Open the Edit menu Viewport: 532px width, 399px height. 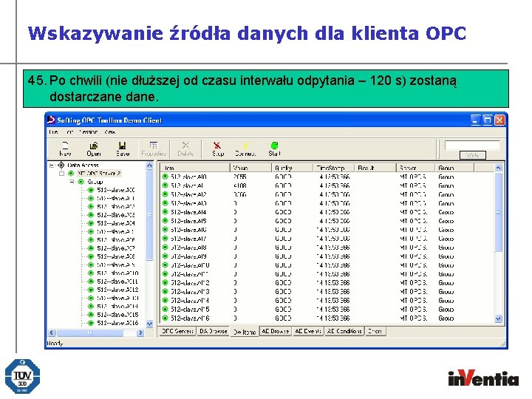(69, 132)
